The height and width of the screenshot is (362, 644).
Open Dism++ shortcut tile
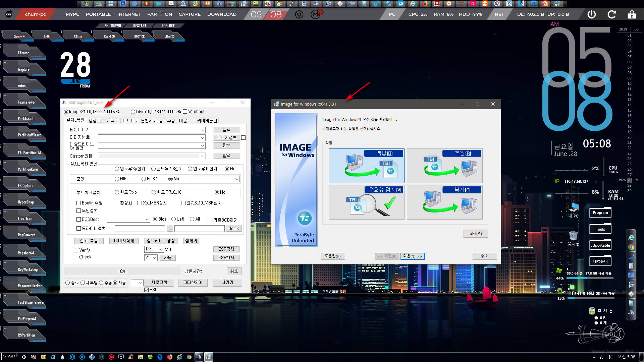[x=17, y=36]
